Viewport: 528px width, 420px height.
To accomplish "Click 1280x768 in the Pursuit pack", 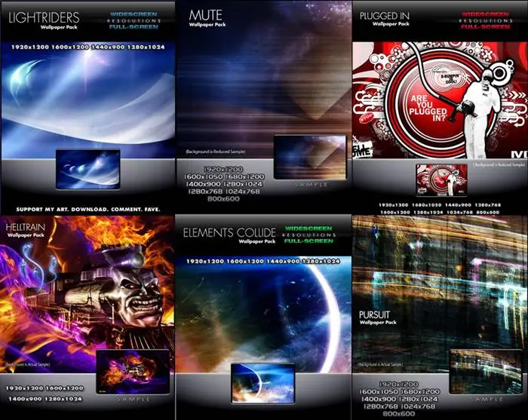I will click(380, 406).
